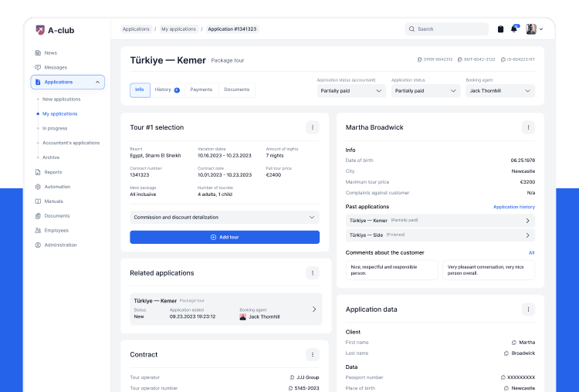The height and width of the screenshot is (392, 579).
Task: Go to Applications breadcrumb
Action: point(136,29)
